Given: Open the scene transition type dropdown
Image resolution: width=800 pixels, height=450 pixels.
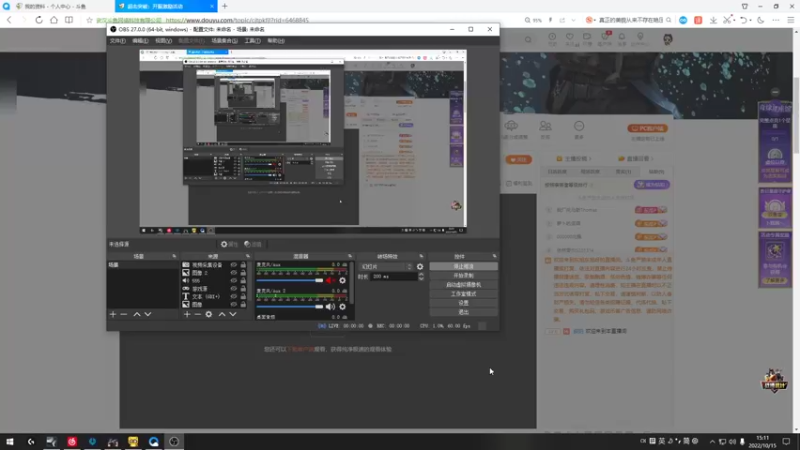Looking at the screenshot, I should tap(386, 266).
